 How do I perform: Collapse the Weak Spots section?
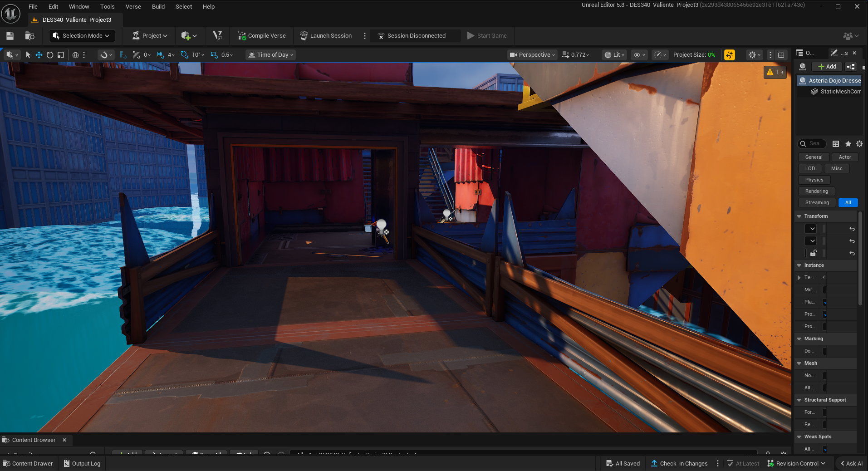[799, 437]
